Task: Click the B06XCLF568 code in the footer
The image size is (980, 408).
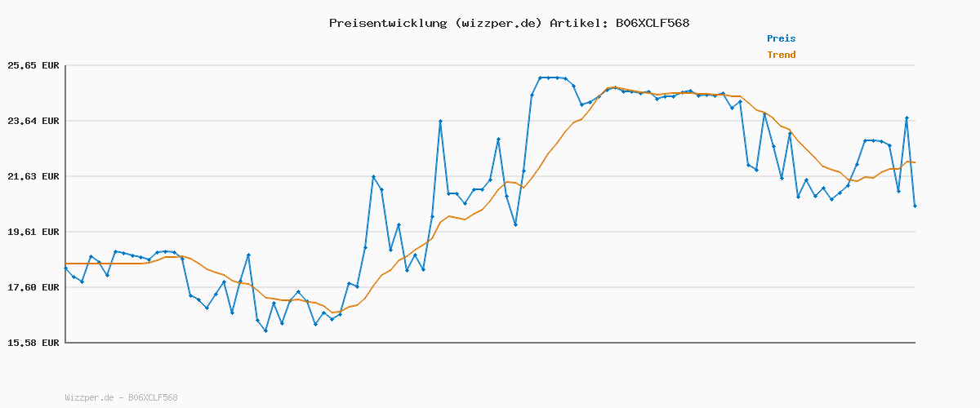Action: (153, 397)
